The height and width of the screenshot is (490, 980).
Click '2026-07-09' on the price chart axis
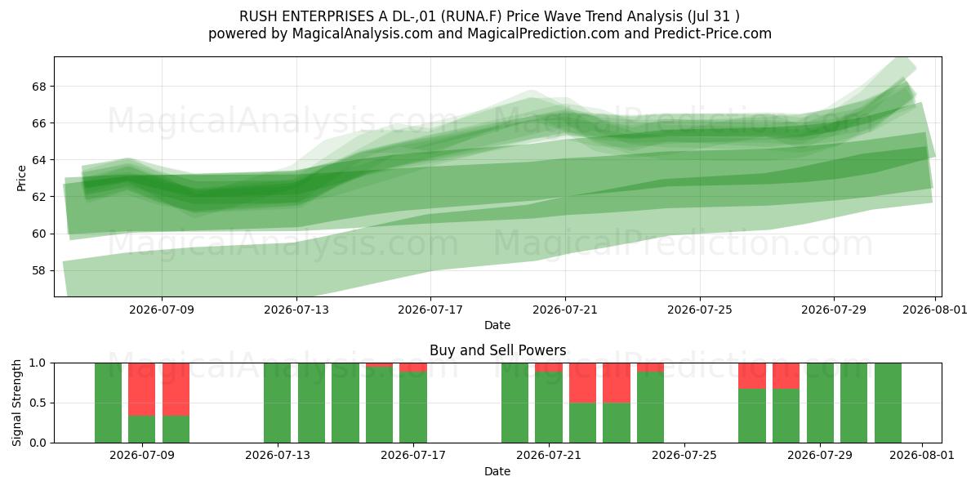[x=162, y=310]
